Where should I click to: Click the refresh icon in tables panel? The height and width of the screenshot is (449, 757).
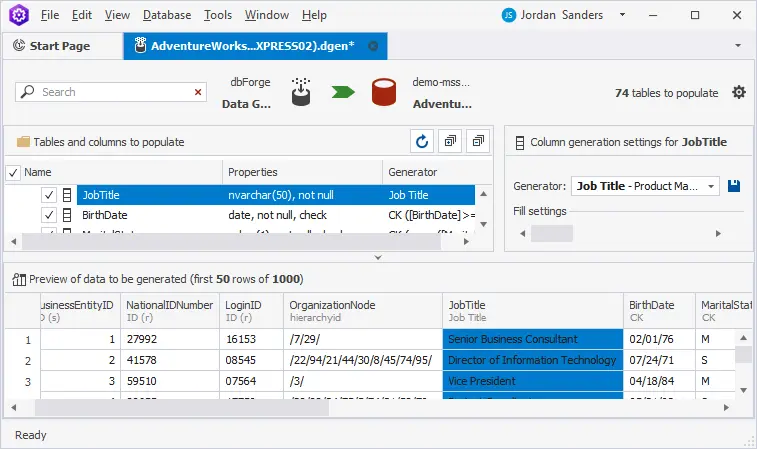tap(422, 141)
